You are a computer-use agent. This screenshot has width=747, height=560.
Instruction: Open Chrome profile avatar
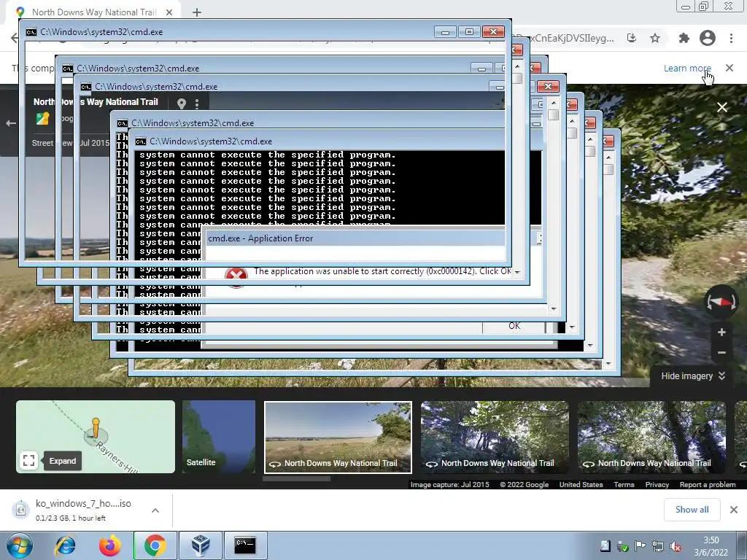[x=708, y=38]
